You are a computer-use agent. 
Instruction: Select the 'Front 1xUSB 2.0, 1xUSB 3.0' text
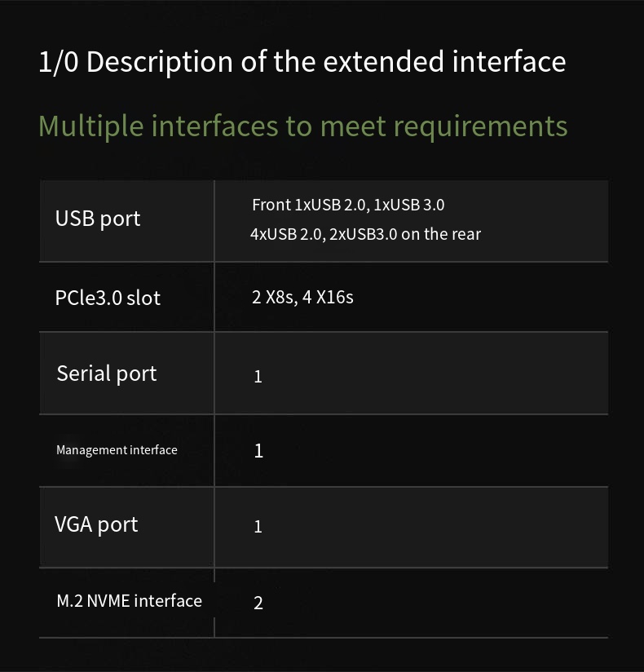point(348,205)
